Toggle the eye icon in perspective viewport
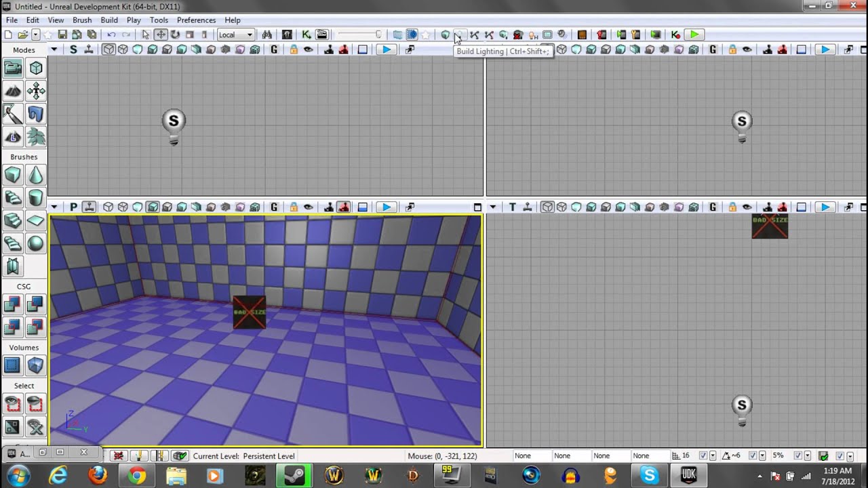Screen dimensions: 868x488 309,207
